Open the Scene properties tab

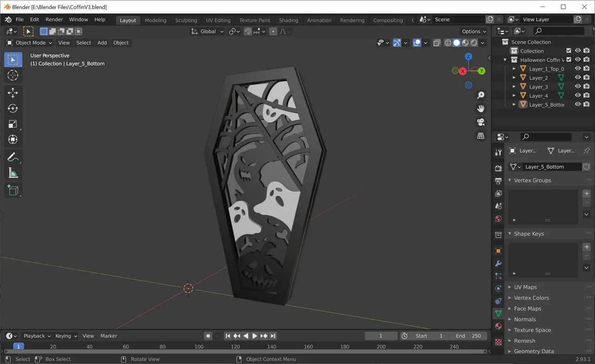click(498, 206)
